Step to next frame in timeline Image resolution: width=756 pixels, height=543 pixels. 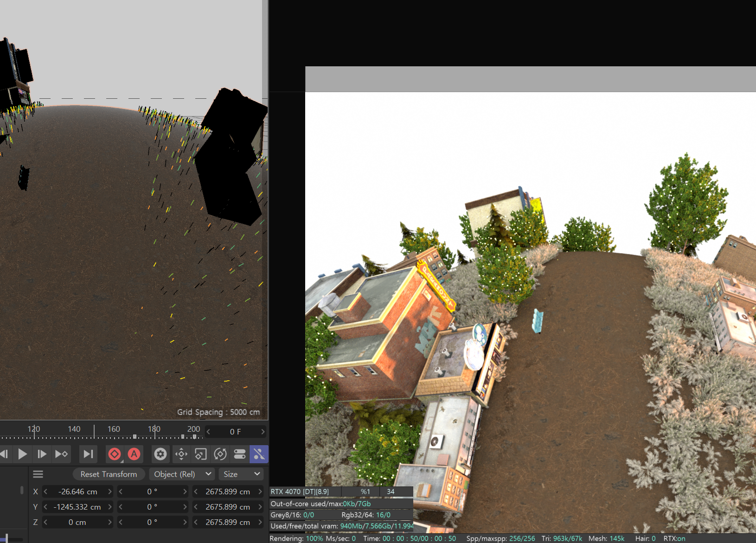pos(42,454)
